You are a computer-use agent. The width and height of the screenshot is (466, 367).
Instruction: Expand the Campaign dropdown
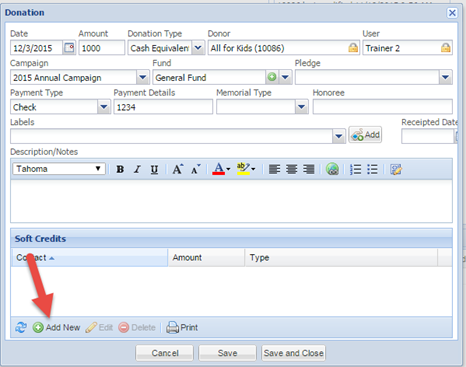pyautogui.click(x=143, y=77)
